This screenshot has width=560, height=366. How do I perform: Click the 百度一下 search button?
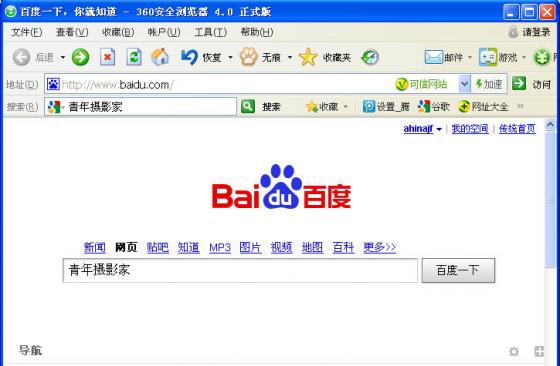click(458, 270)
